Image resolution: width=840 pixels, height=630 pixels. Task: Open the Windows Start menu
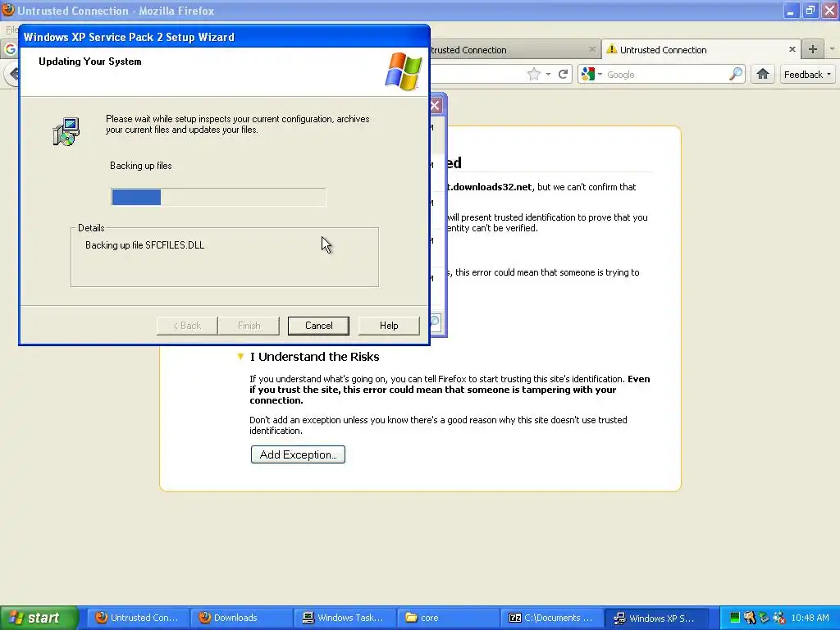[x=39, y=618]
